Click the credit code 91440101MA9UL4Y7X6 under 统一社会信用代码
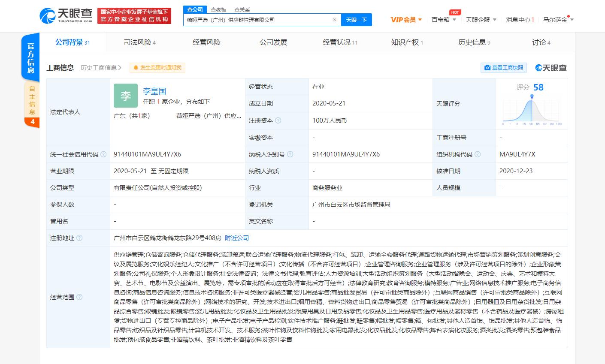 pyautogui.click(x=147, y=154)
